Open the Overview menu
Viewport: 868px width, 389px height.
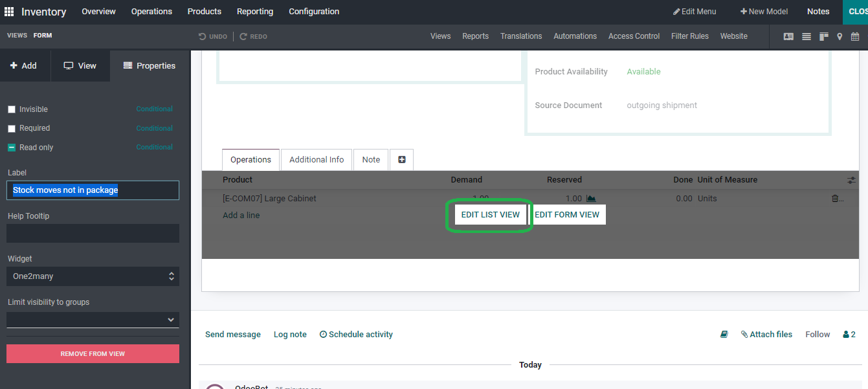click(98, 12)
